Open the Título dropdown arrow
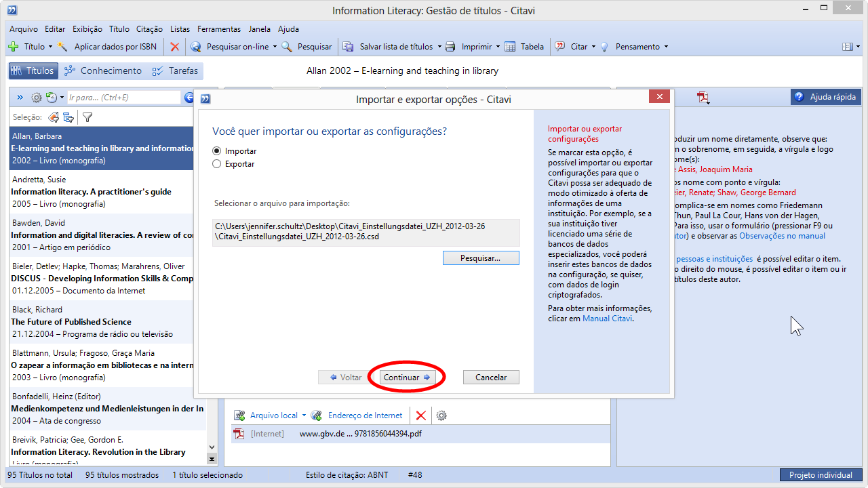The image size is (868, 488). pos(50,47)
